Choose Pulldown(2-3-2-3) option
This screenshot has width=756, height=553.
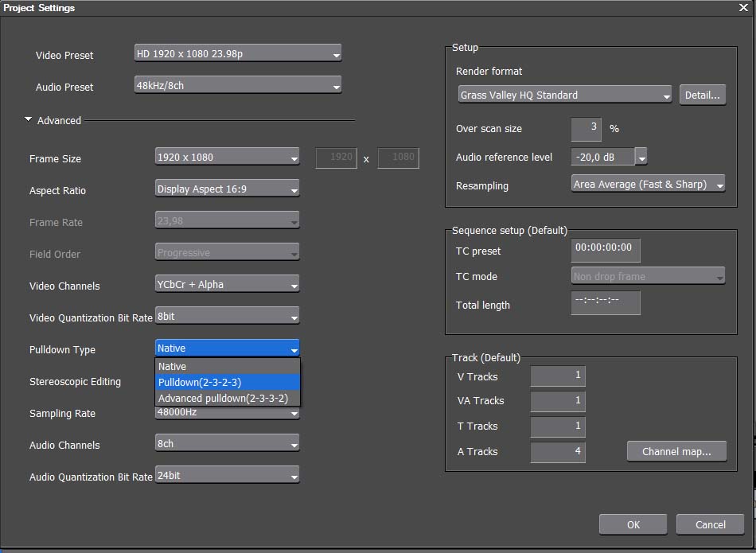[227, 383]
